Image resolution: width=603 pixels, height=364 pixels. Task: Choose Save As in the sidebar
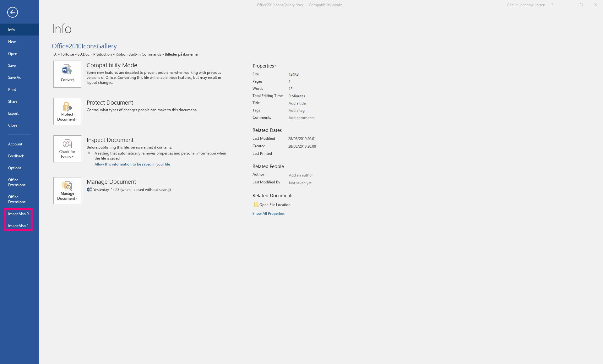click(19, 77)
